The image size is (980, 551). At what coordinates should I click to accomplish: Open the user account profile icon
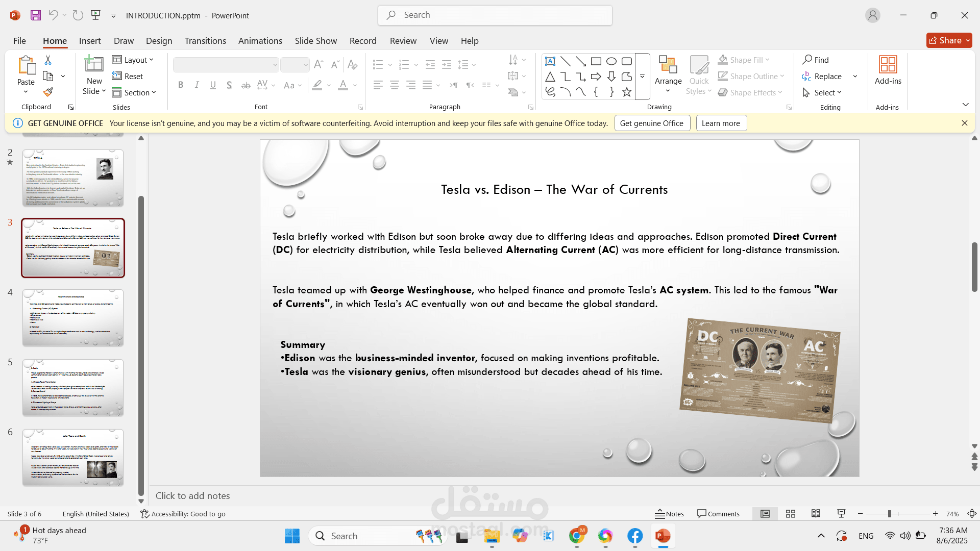coord(872,15)
